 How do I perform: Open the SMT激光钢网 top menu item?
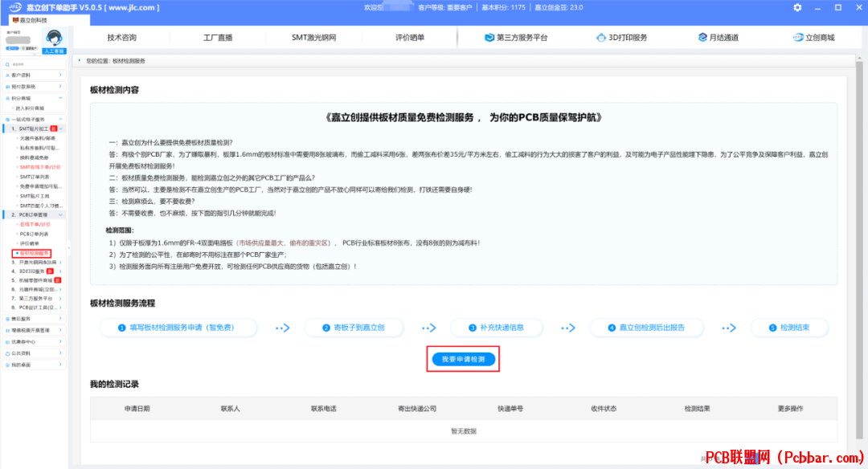click(314, 38)
